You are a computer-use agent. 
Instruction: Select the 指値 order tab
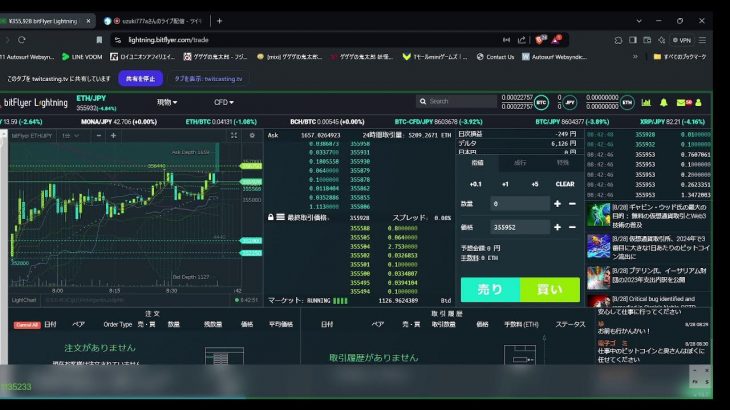click(x=477, y=163)
